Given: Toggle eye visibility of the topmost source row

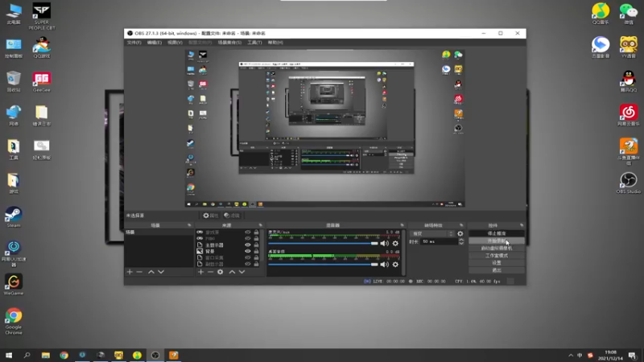Looking at the screenshot, I should coord(248,232).
